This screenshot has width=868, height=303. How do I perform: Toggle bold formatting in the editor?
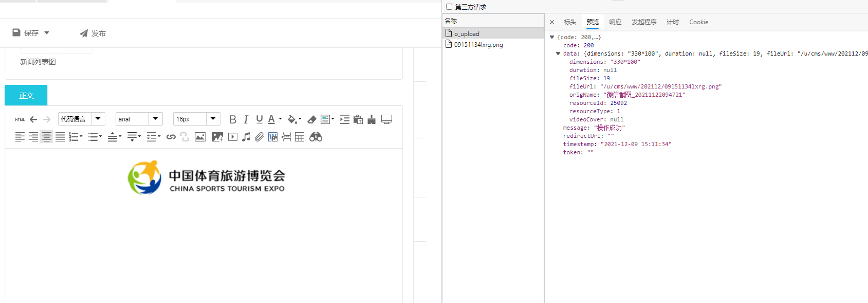233,119
